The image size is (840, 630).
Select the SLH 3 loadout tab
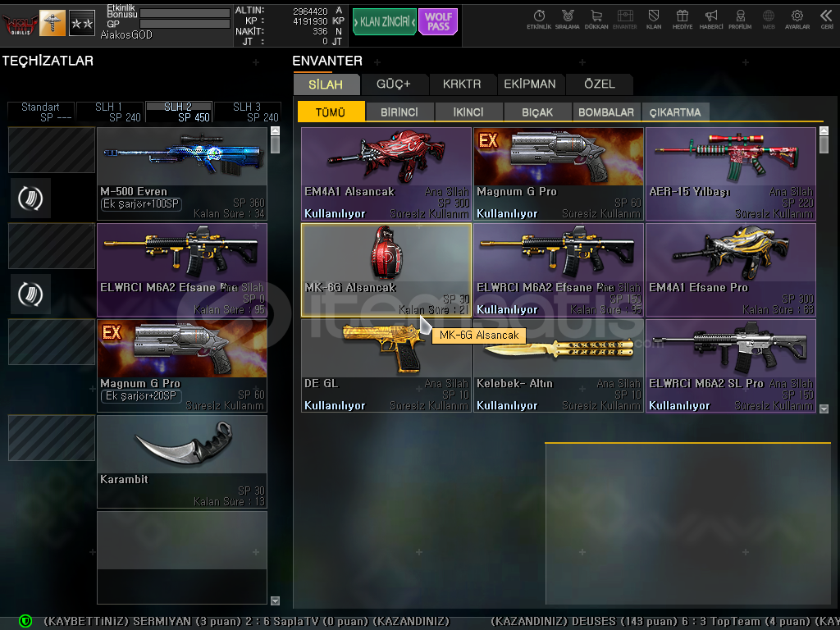coord(248,112)
